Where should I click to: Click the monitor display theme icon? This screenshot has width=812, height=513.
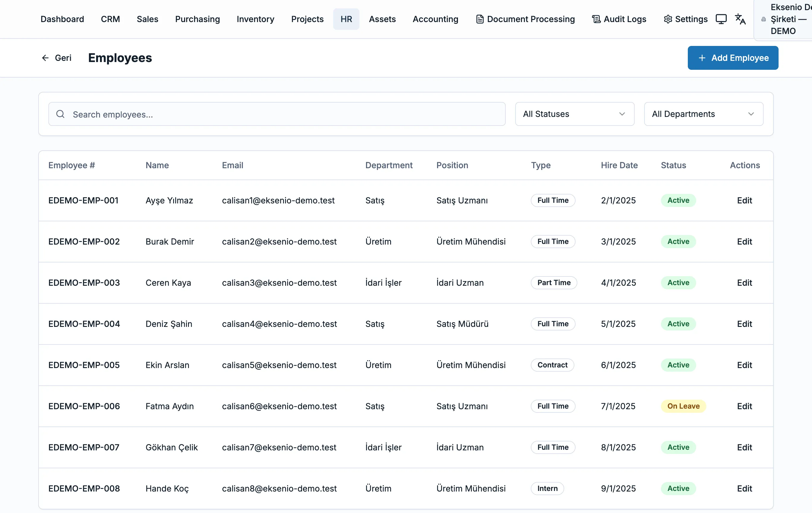pos(721,19)
